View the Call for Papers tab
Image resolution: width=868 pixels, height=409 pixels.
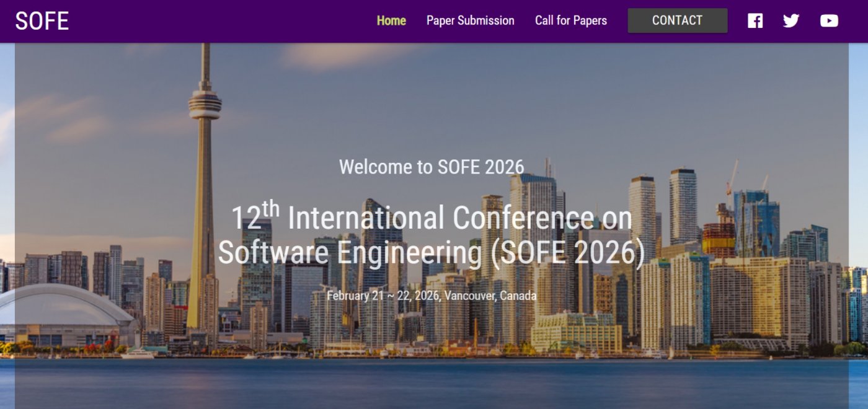571,20
